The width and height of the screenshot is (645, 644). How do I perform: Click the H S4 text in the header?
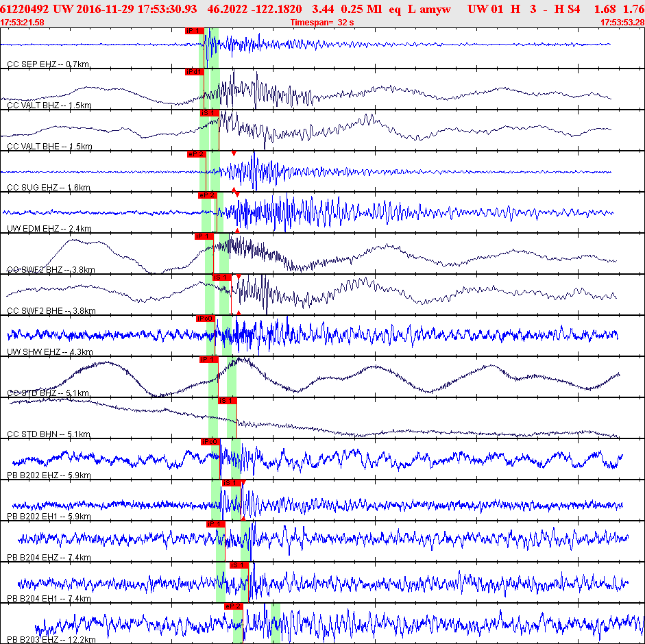568,9
